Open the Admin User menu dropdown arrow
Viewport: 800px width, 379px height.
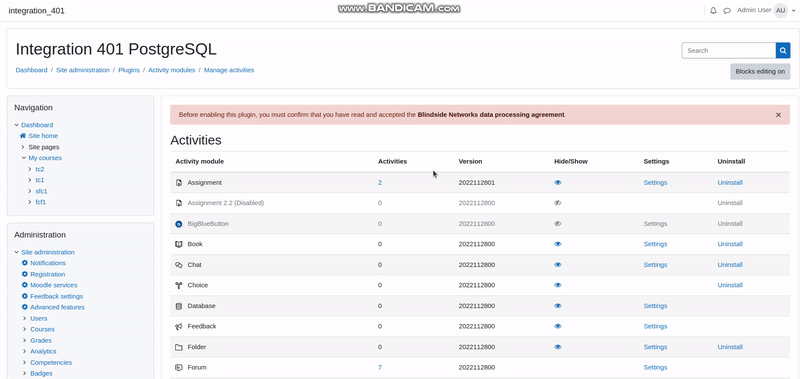[x=793, y=11]
